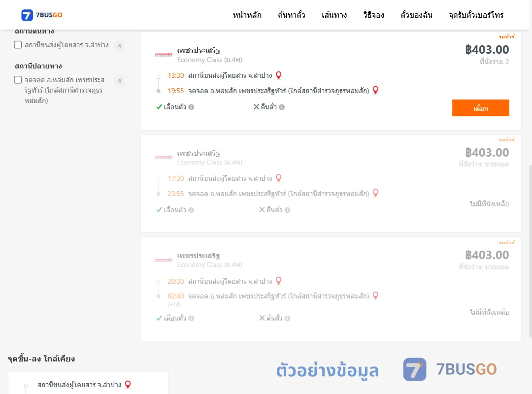
Task: Check the สถานีขนส่งผู้โดยสาร จ.ลำปาง origin filter
Action: pyautogui.click(x=18, y=45)
